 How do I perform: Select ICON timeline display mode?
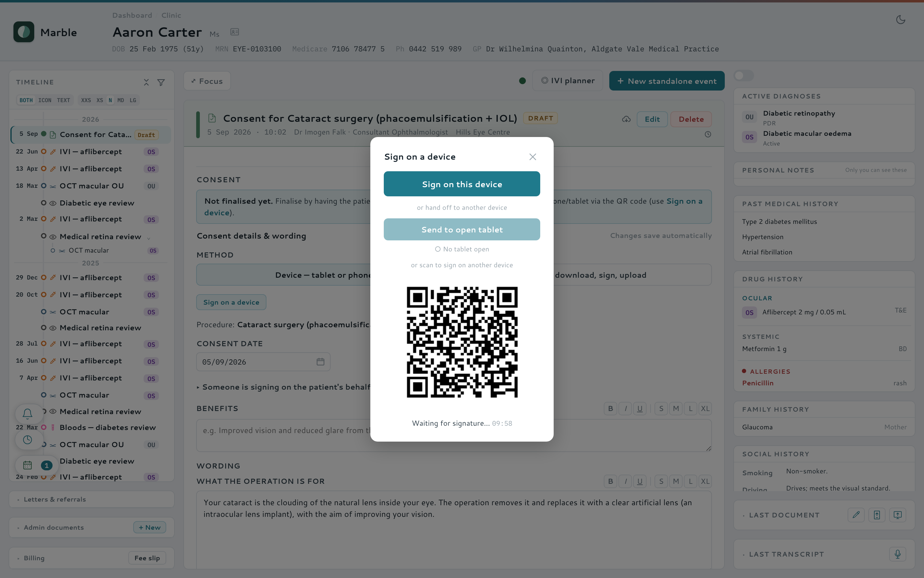coord(45,100)
